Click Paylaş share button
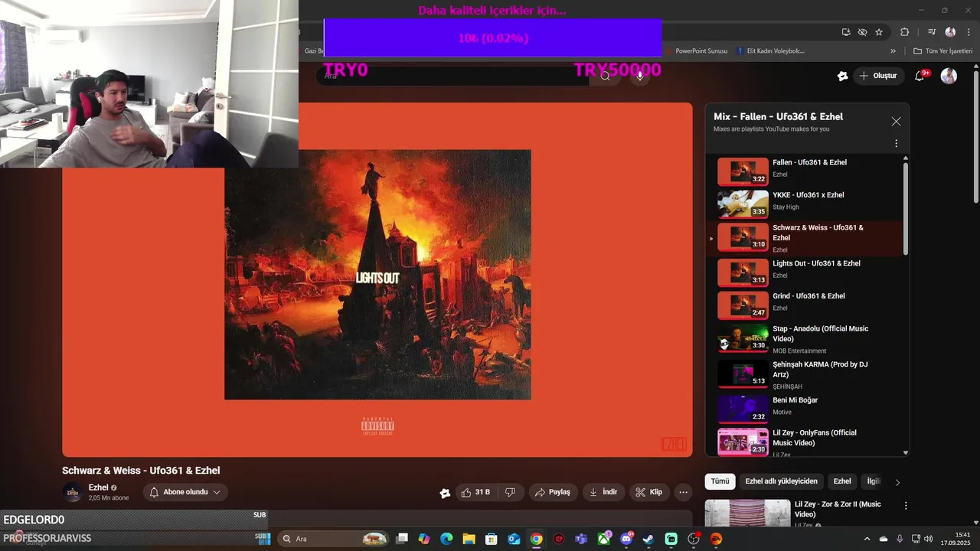The height and width of the screenshot is (551, 980). (x=553, y=492)
